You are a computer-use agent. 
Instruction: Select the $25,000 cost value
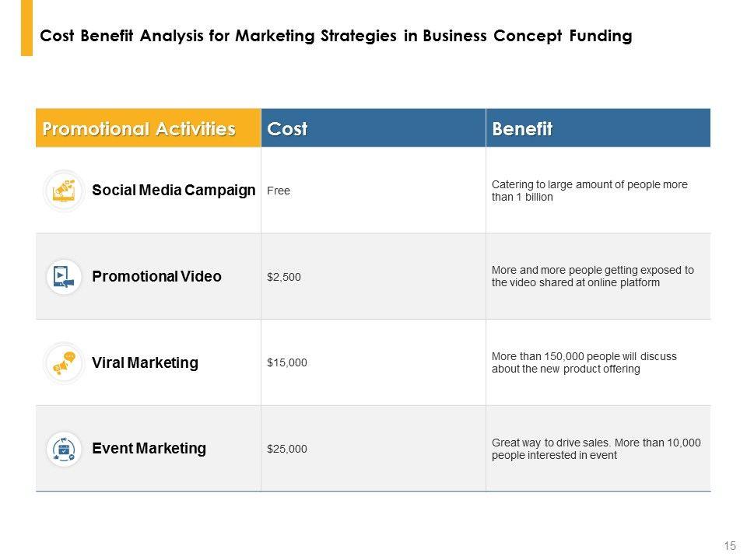tap(287, 450)
